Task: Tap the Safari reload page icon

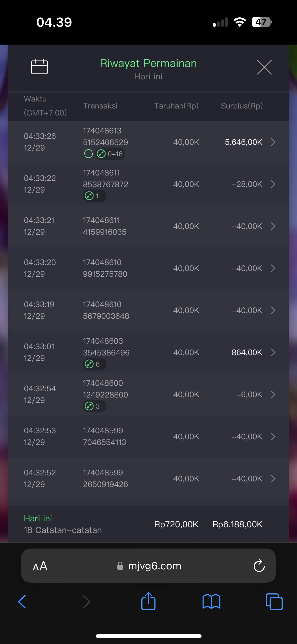Action: (259, 566)
